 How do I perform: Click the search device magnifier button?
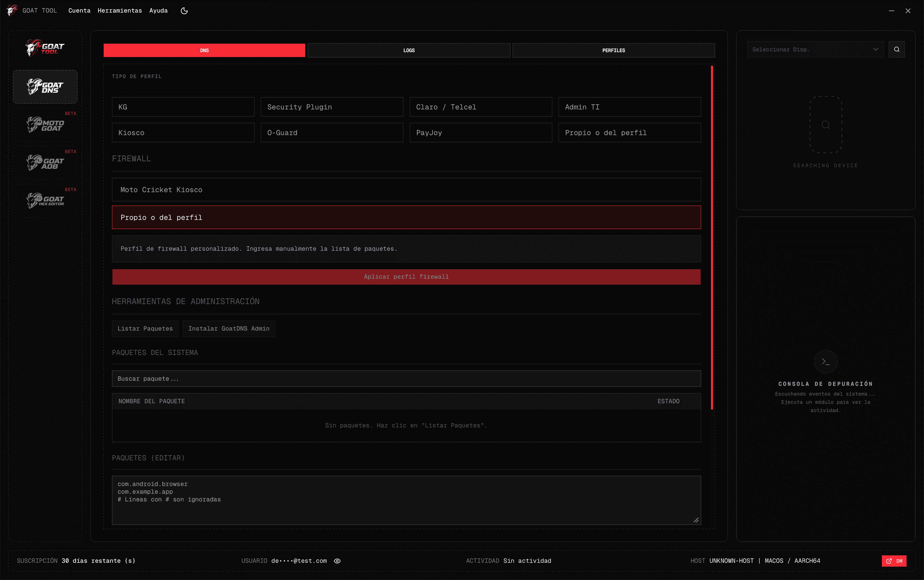tap(896, 50)
